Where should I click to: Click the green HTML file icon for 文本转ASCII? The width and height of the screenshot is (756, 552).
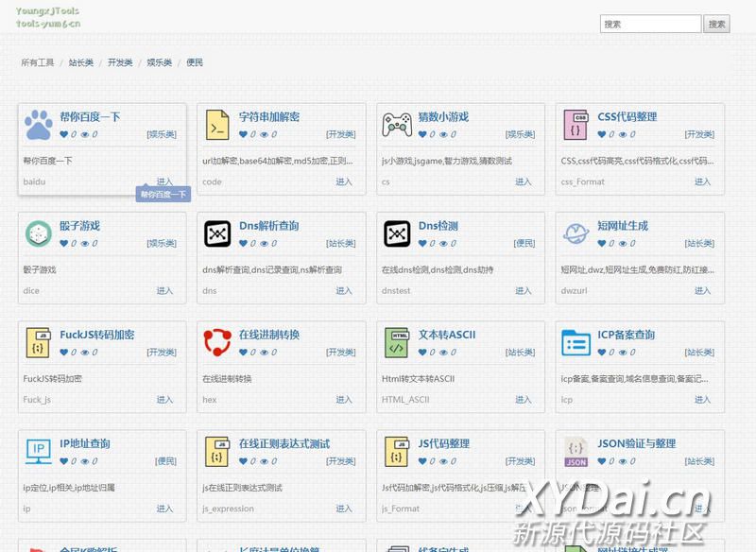click(397, 342)
